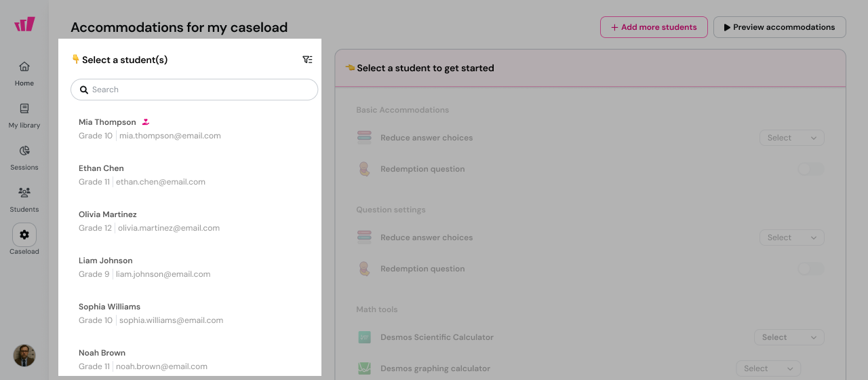Image resolution: width=868 pixels, height=380 pixels.
Task: Open Select dropdown for Basic Accommodations answer choices
Action: tap(792, 138)
